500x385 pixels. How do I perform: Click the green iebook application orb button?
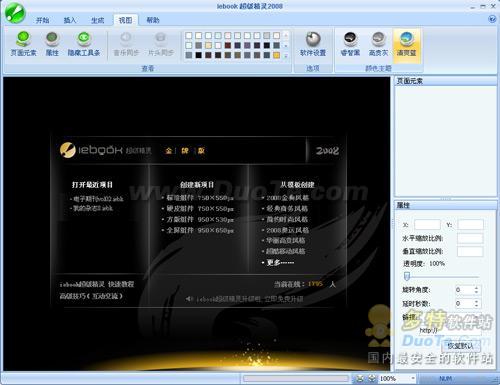(x=15, y=13)
